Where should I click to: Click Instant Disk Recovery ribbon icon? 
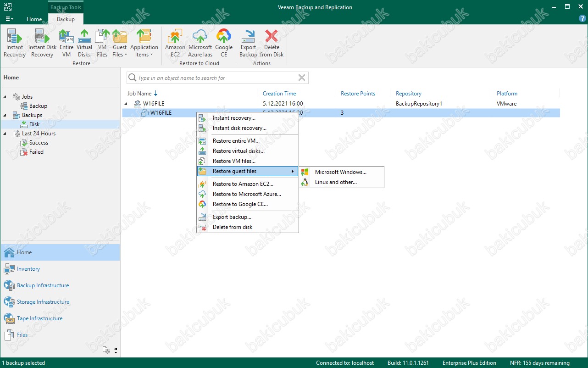pos(42,43)
